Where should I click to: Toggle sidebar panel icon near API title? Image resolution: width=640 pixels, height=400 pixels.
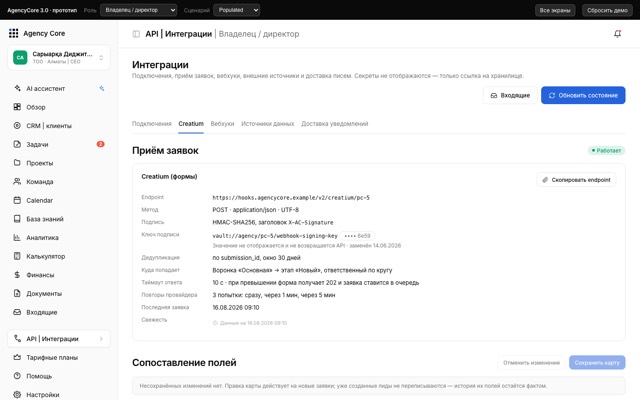tap(136, 34)
